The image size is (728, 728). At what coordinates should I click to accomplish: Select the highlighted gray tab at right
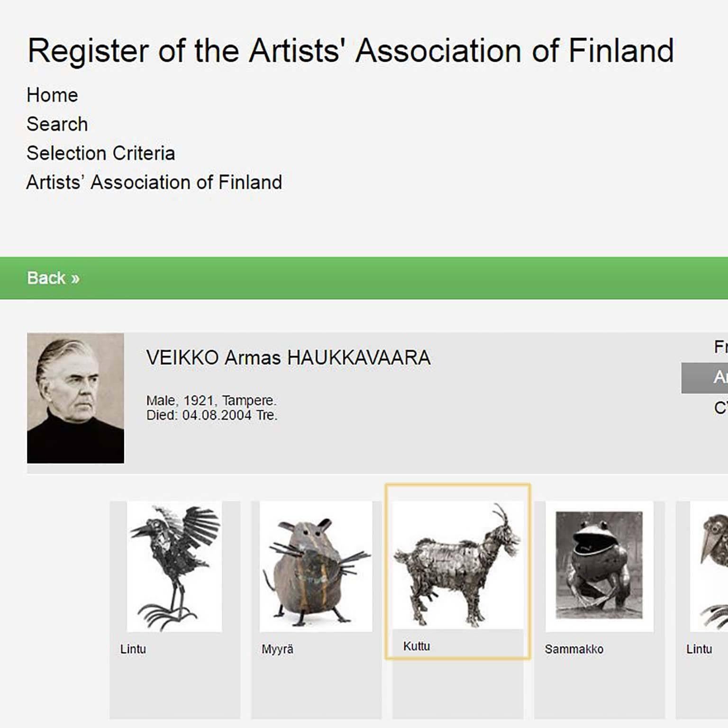click(705, 378)
